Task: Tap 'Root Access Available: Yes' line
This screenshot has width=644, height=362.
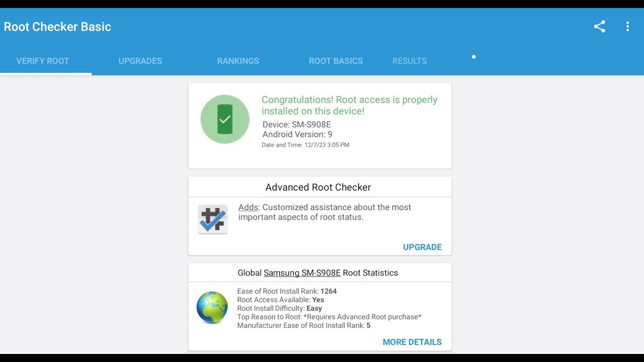Action: pos(280,300)
